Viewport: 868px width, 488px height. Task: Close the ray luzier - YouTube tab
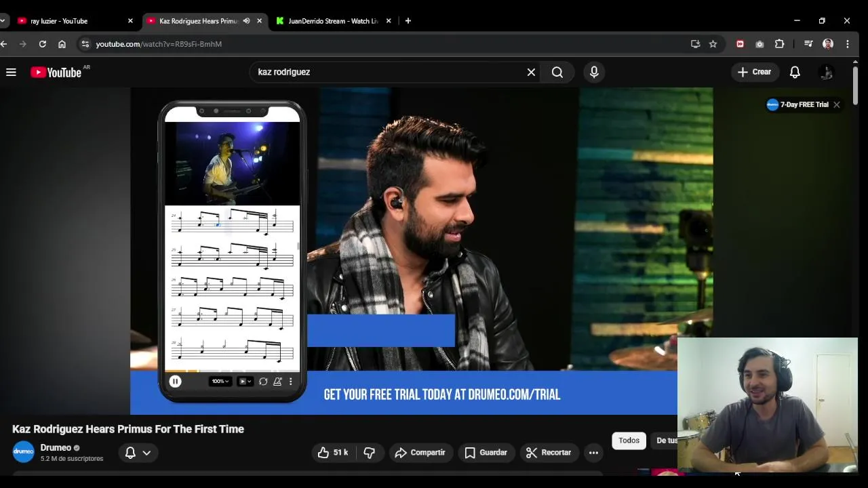click(130, 21)
